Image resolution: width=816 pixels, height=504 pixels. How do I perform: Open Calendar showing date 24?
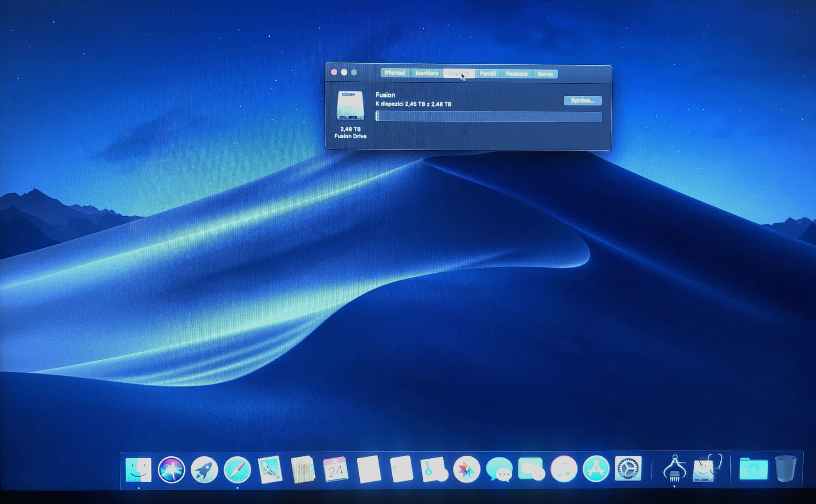point(335,470)
